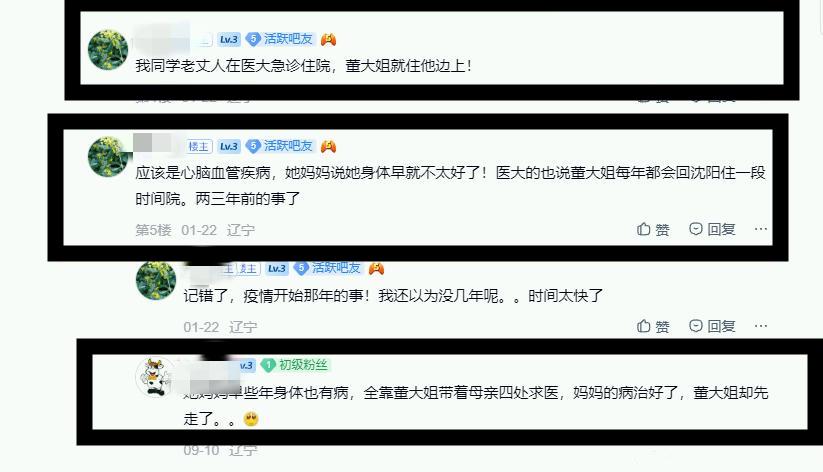Viewport: 823px width, 472px height.
Task: Like the comment starting with 记错了
Action: coord(653,326)
